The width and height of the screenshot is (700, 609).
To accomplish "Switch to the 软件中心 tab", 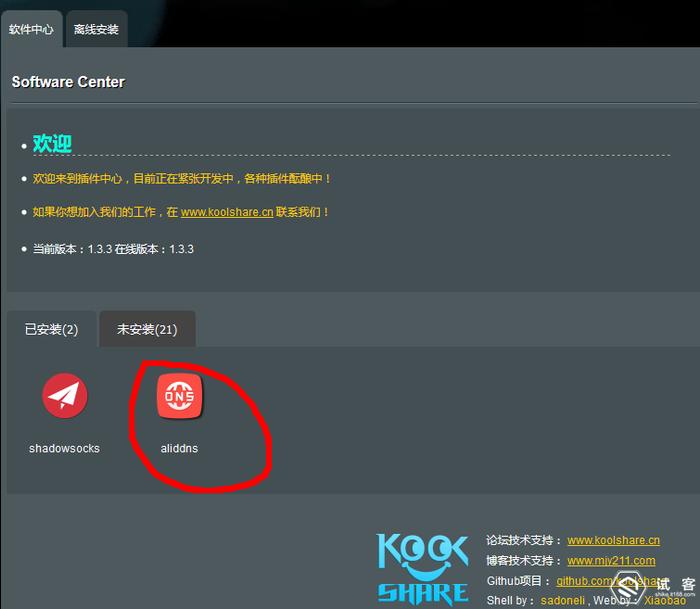I will pos(31,29).
